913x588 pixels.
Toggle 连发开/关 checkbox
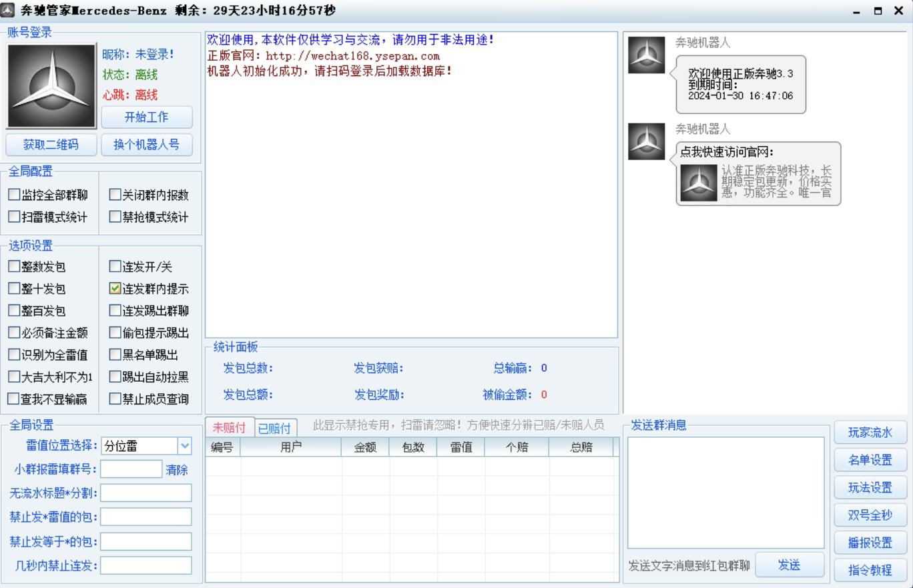(x=115, y=267)
